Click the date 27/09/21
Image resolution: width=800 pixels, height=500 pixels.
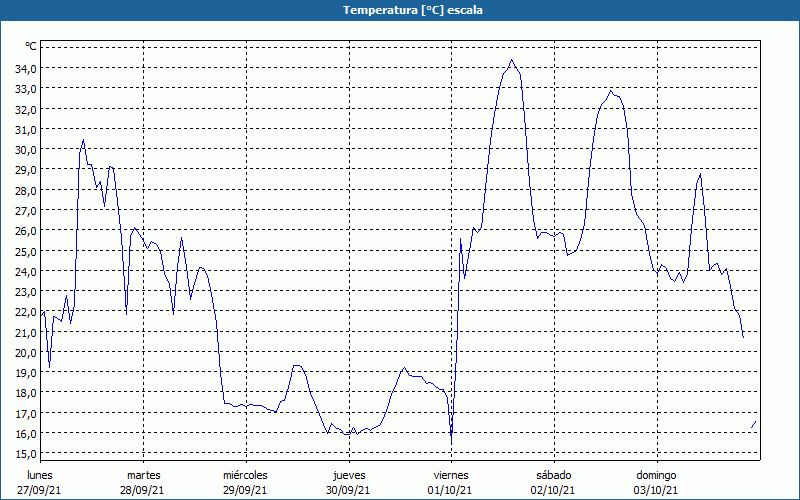coord(39,490)
